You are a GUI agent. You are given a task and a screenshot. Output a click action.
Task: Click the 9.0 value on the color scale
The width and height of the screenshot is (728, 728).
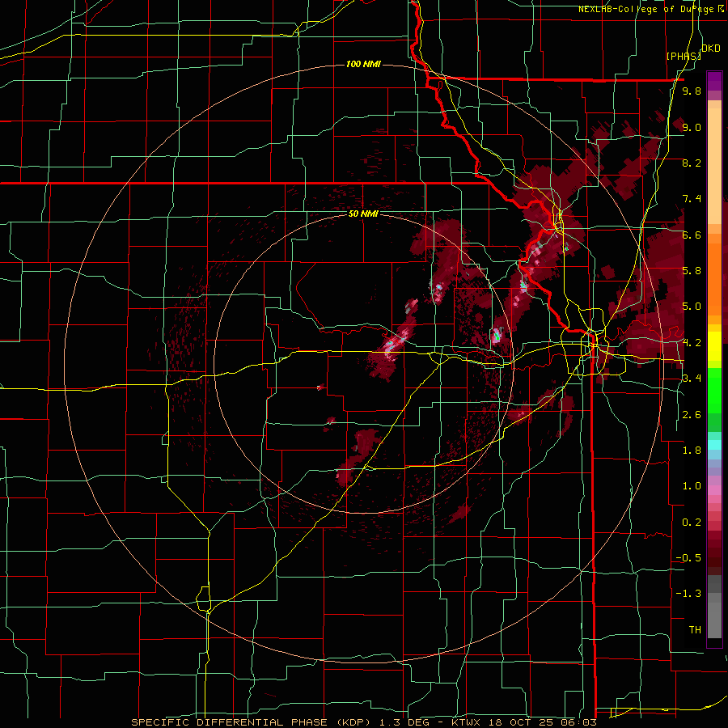(692, 128)
